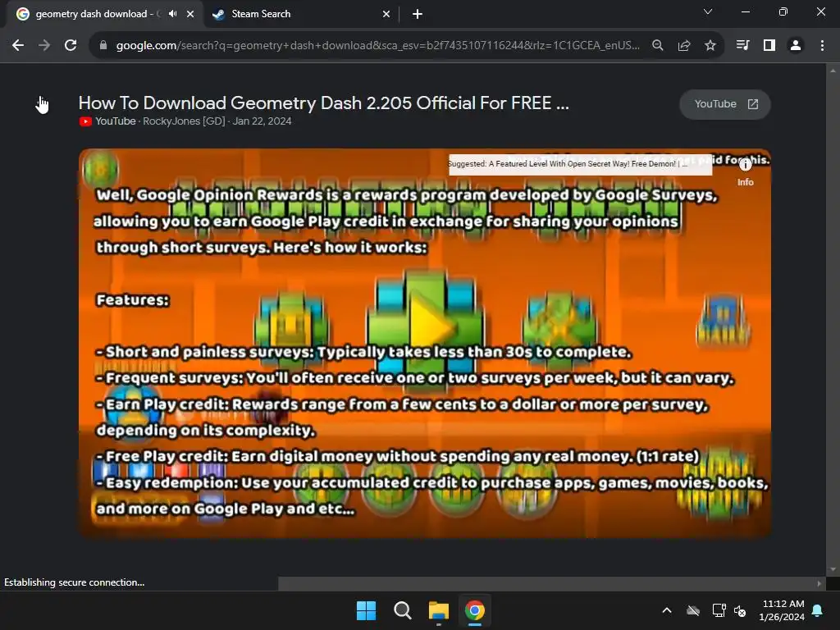Click the Jan 22, 2024 date text

(262, 121)
